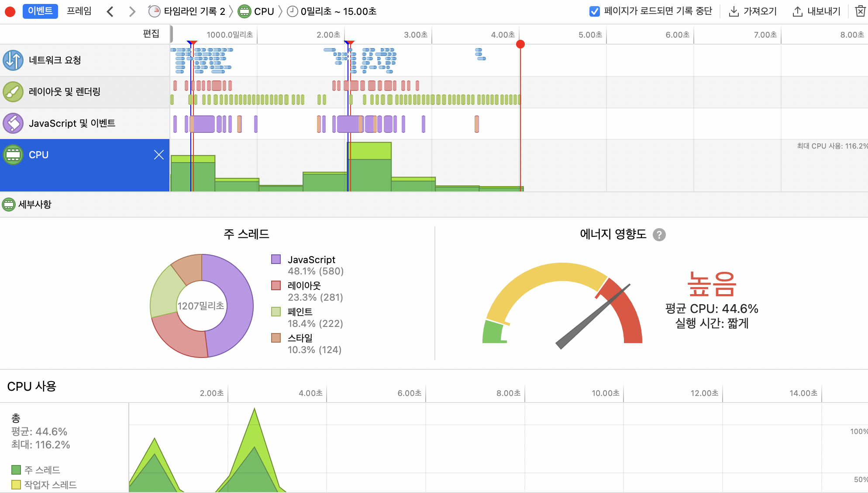Open the CPU breadcrumb item
Image resolution: width=868 pixels, height=493 pixels.
(258, 11)
